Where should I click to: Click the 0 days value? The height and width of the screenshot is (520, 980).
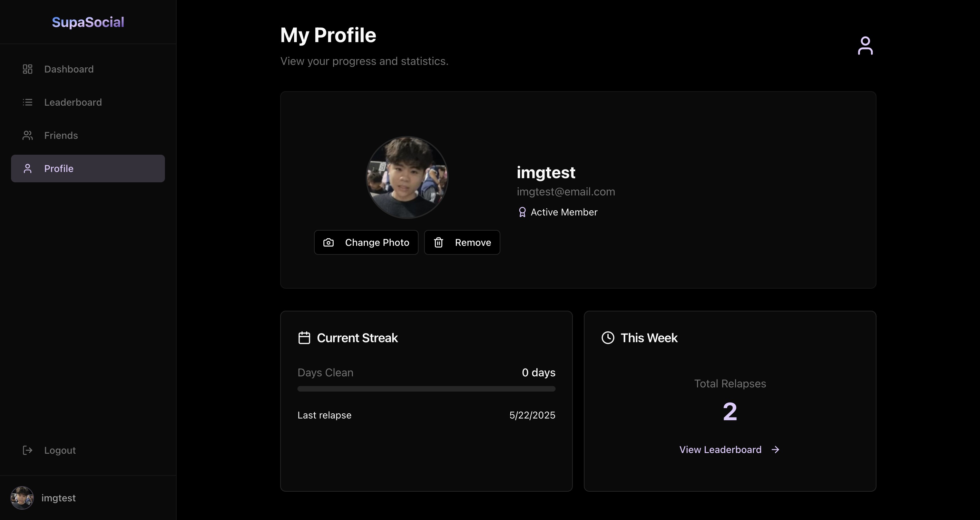click(x=538, y=372)
